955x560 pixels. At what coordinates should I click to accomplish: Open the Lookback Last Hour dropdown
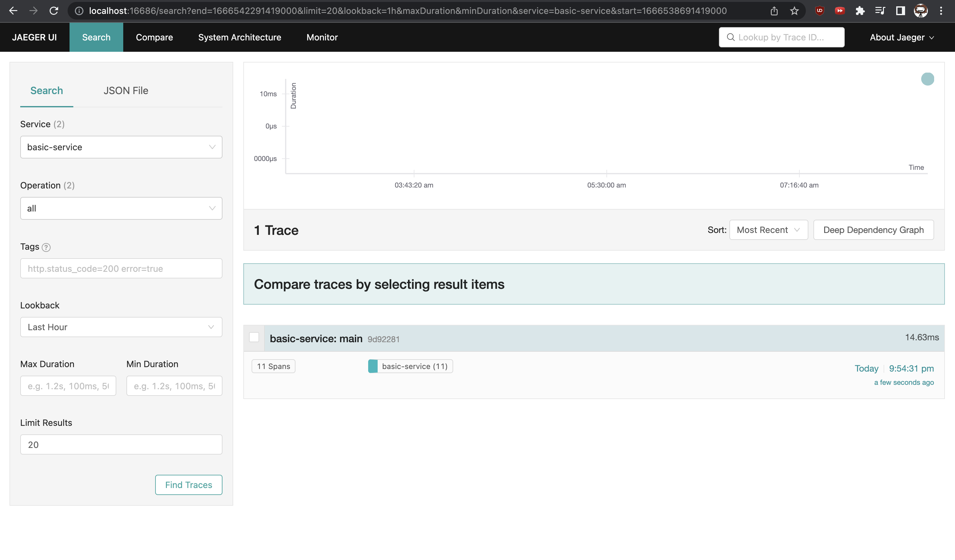pos(121,327)
